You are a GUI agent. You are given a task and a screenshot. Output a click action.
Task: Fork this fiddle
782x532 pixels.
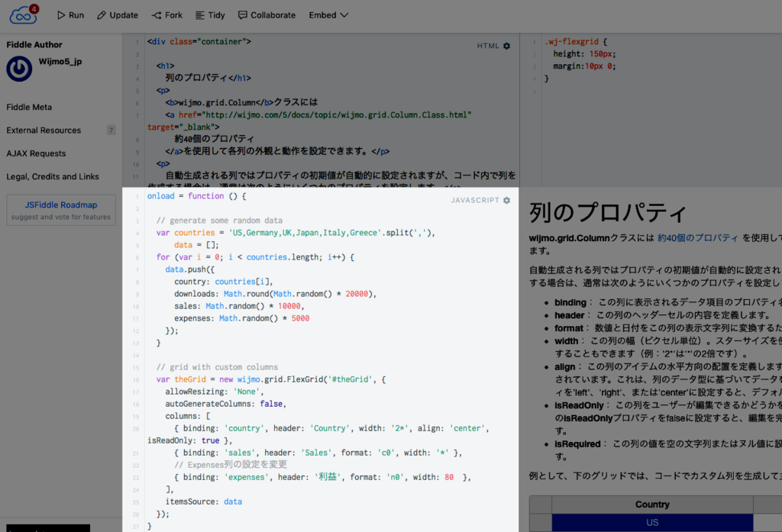tap(167, 15)
